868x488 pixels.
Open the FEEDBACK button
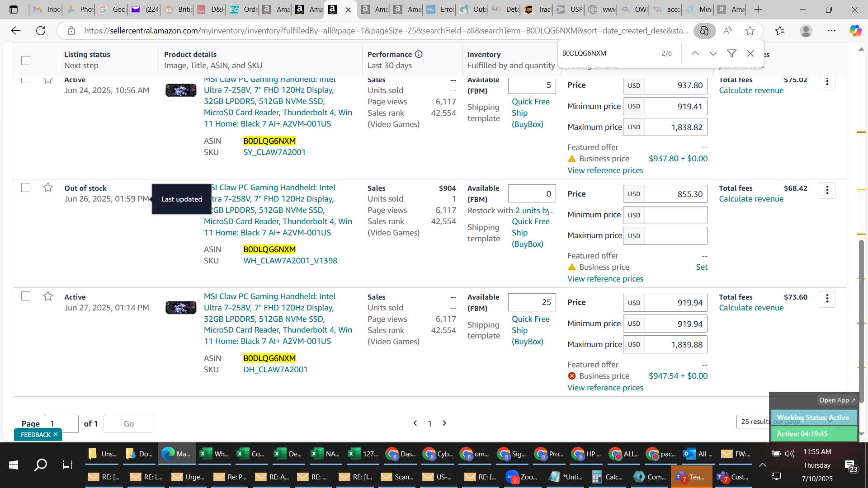[x=35, y=435]
